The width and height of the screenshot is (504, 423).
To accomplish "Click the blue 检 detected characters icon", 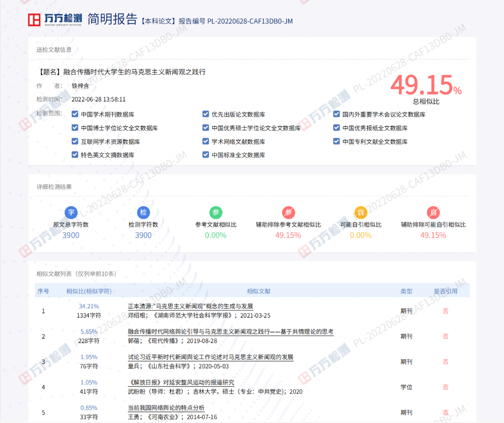I will [143, 212].
